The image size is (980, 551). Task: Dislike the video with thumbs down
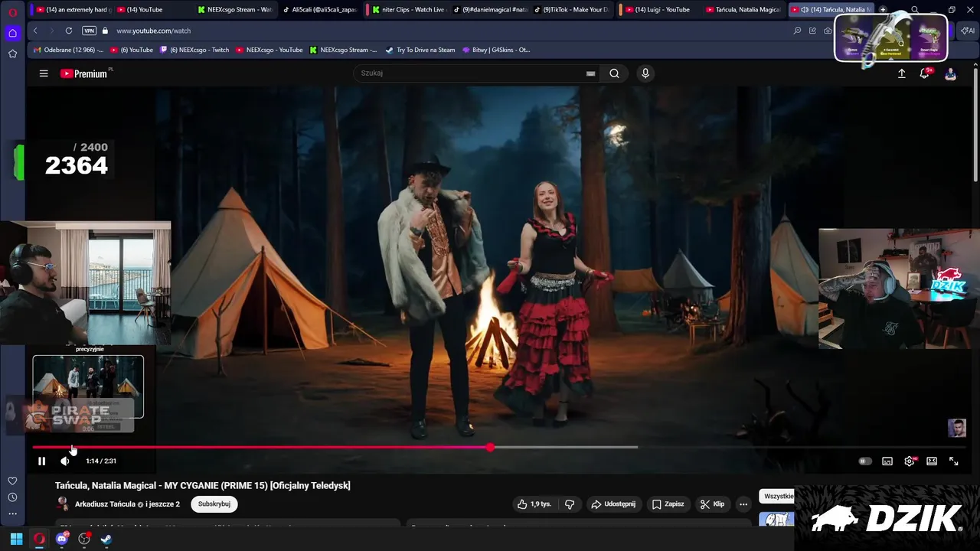570,504
